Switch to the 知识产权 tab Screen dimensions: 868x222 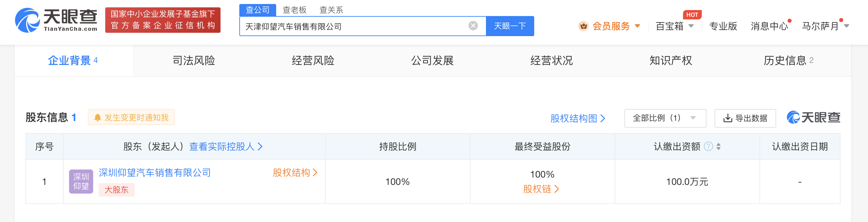(670, 61)
